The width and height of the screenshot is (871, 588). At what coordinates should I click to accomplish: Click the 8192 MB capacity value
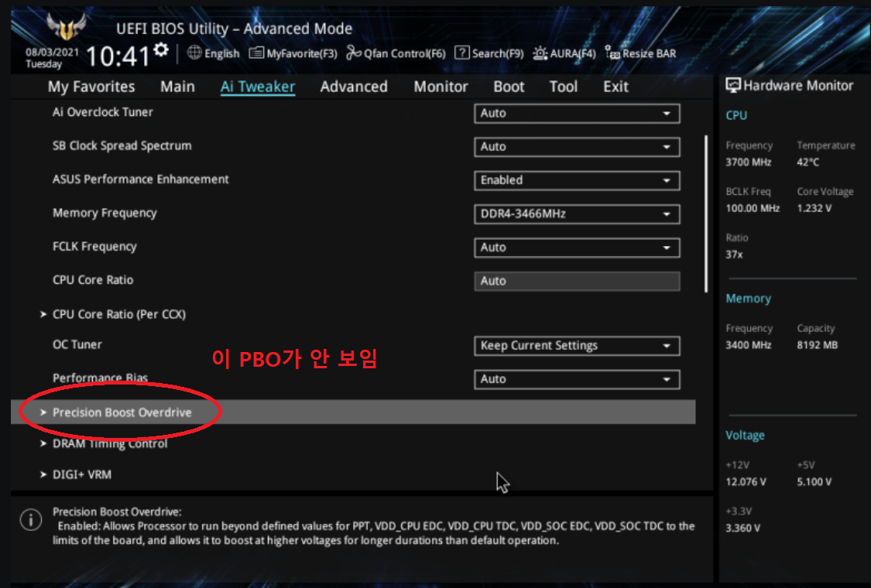(x=817, y=345)
